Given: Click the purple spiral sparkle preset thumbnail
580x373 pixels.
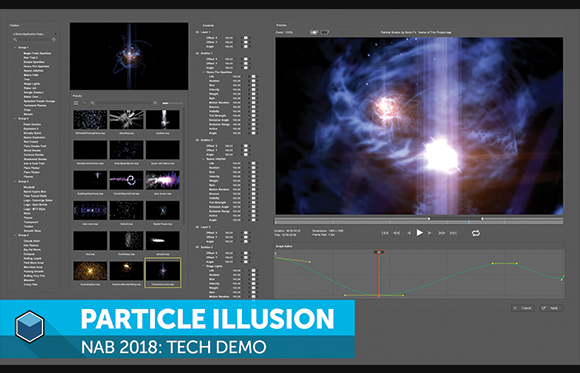Looking at the screenshot, I should point(126,180).
